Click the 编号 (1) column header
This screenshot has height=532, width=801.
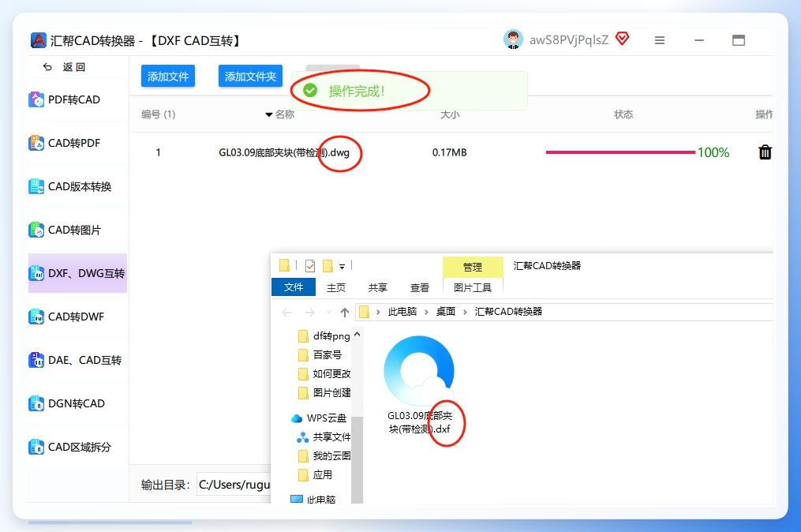[x=159, y=114]
